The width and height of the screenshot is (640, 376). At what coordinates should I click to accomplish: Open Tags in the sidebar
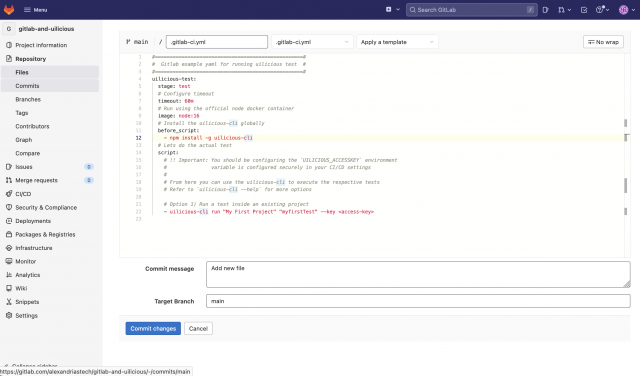pyautogui.click(x=22, y=113)
